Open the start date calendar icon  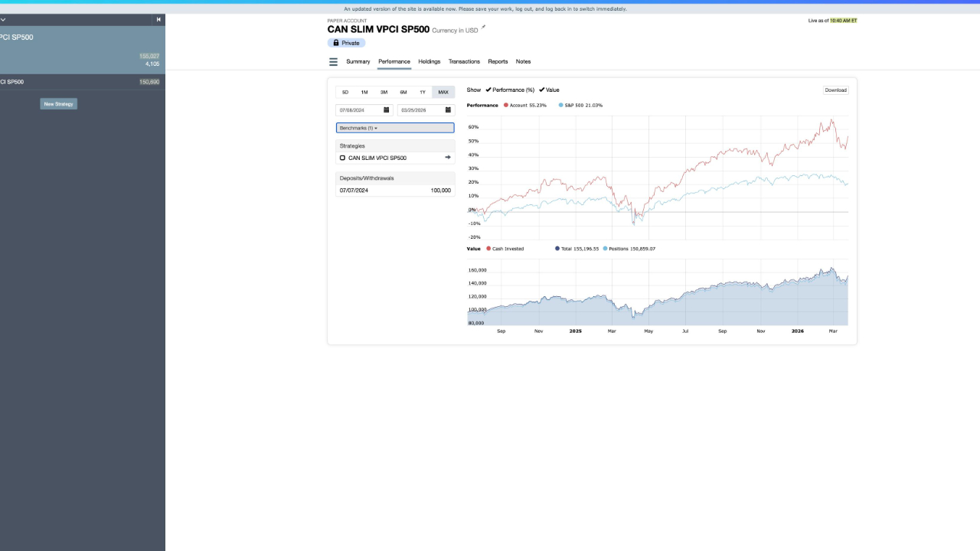[387, 110]
